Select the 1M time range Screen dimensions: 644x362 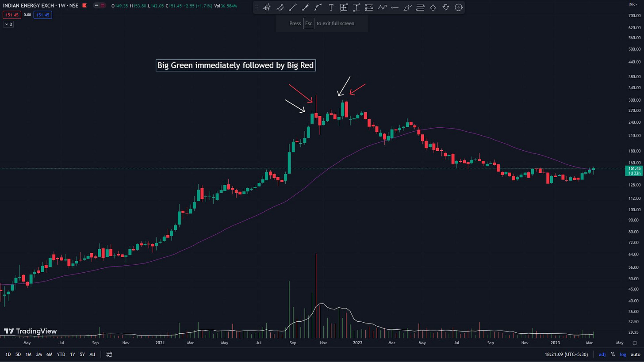[28, 354]
